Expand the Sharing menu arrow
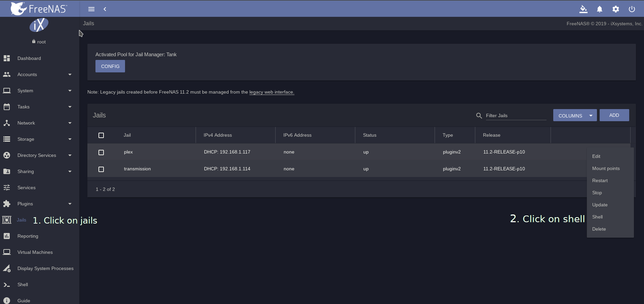Viewport: 644px width, 304px height. [70, 171]
